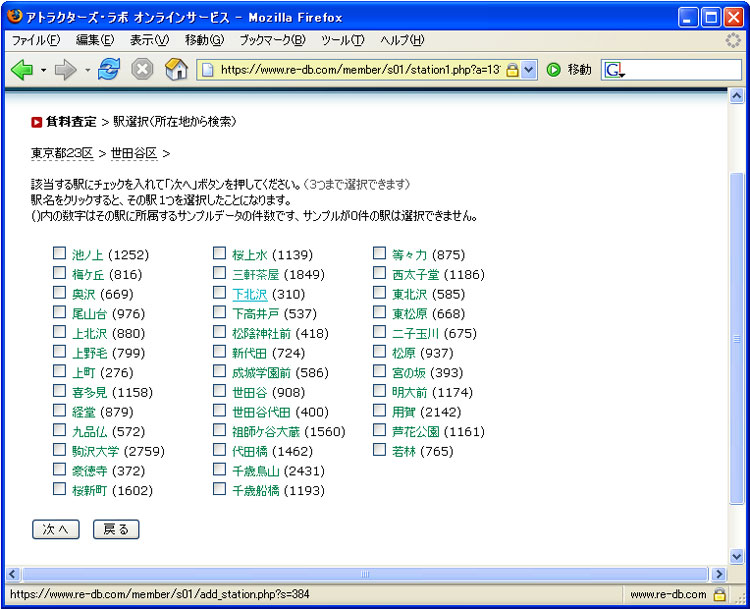Click the Firefox logo in title bar
The height and width of the screenshot is (609, 750).
15,17
